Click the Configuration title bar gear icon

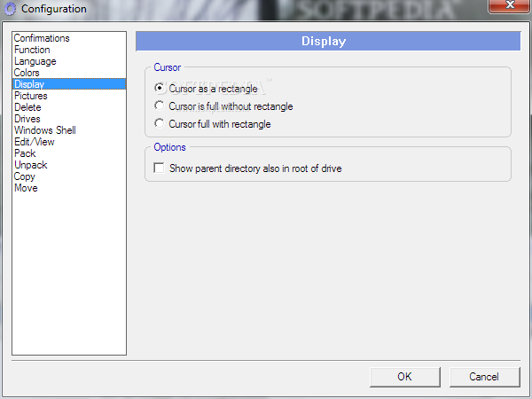[x=10, y=9]
